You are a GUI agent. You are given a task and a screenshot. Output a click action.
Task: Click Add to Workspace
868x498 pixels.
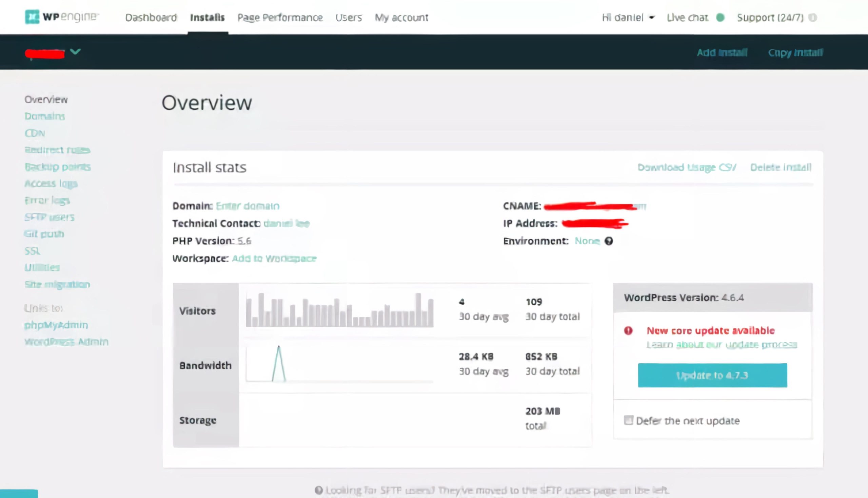click(x=274, y=259)
